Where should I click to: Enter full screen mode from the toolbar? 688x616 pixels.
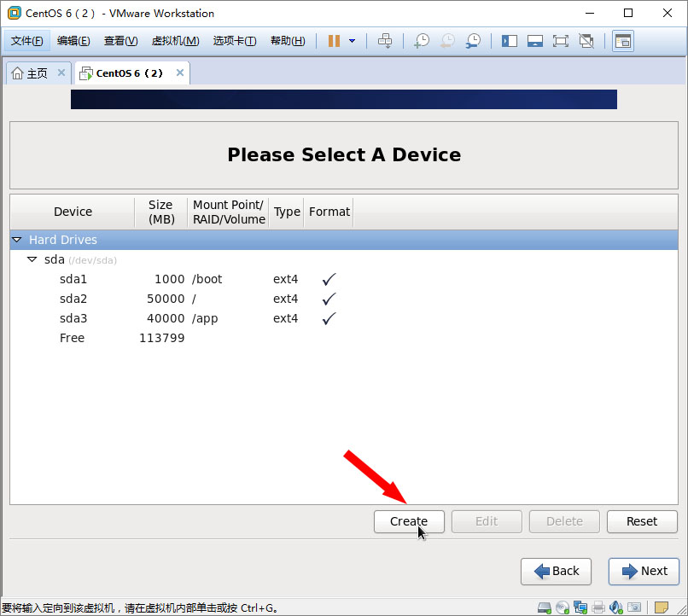[x=561, y=41]
